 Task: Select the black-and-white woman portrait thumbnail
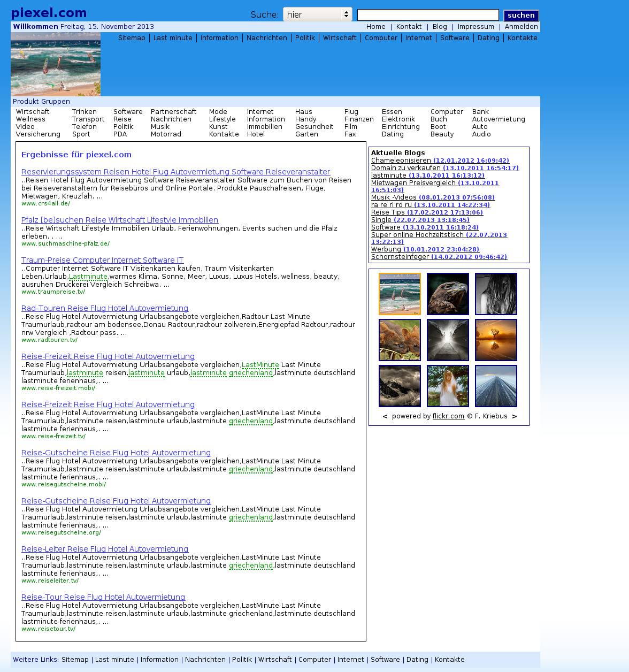click(x=496, y=294)
